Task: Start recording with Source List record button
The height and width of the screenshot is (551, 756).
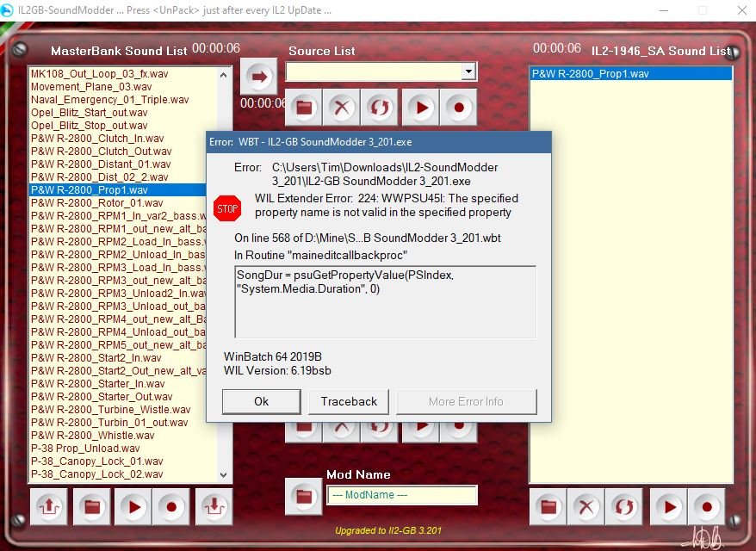Action: click(459, 107)
